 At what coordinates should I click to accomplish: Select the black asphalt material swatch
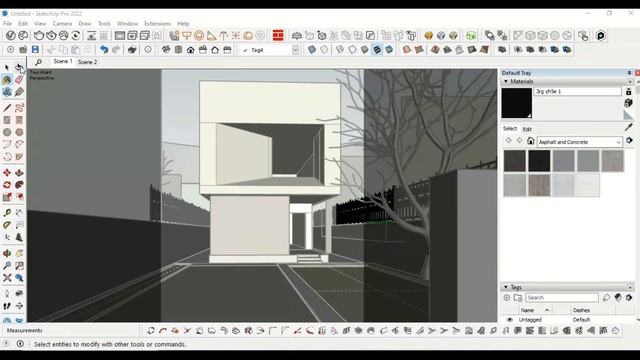click(539, 160)
